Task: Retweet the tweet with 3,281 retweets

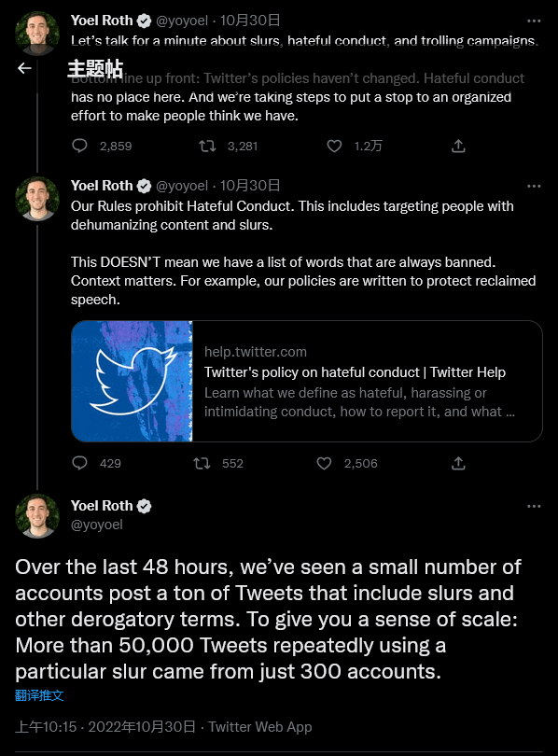Action: [x=207, y=146]
